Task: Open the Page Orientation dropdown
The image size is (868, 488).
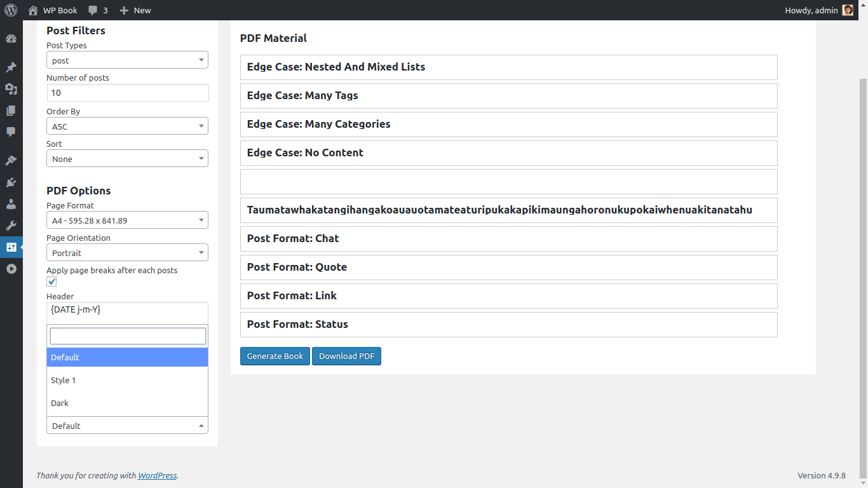Action: (x=127, y=253)
